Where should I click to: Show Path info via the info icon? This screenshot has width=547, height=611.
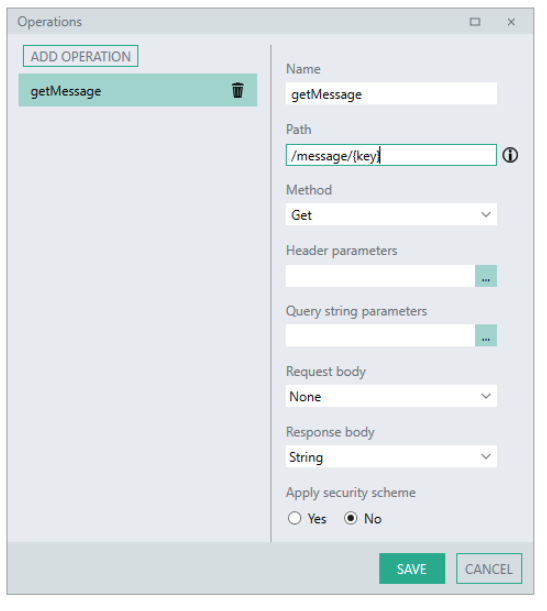point(510,155)
